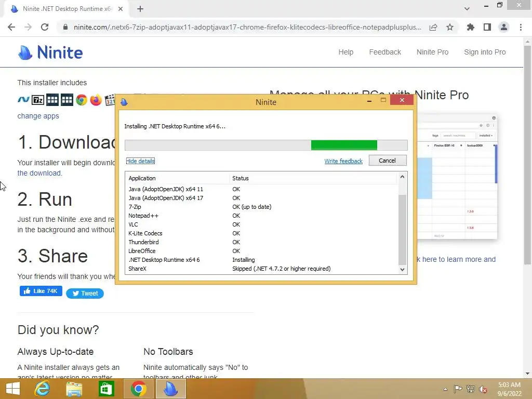Image resolution: width=532 pixels, height=399 pixels.
Task: Go back using the browser back arrow
Action: (11, 27)
